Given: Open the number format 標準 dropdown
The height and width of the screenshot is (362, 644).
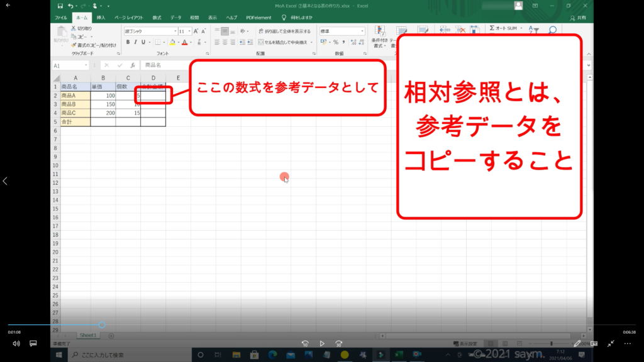Looking at the screenshot, I should (362, 31).
